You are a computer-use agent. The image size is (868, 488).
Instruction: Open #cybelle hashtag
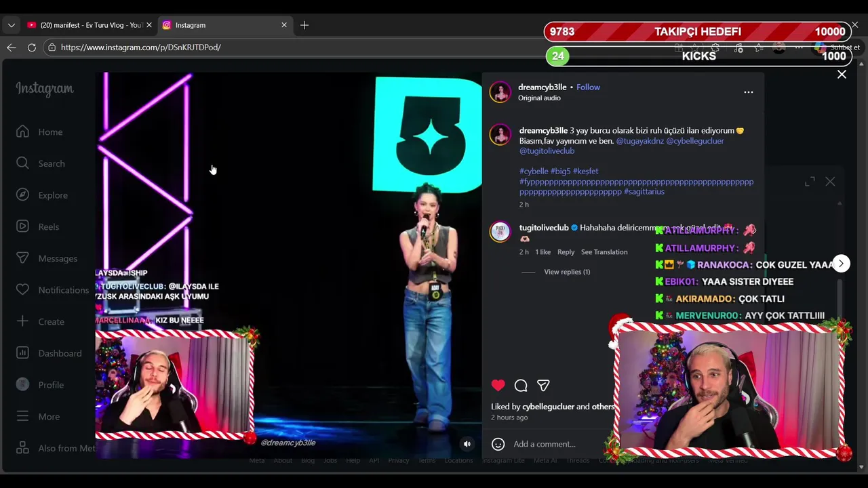pos(534,171)
